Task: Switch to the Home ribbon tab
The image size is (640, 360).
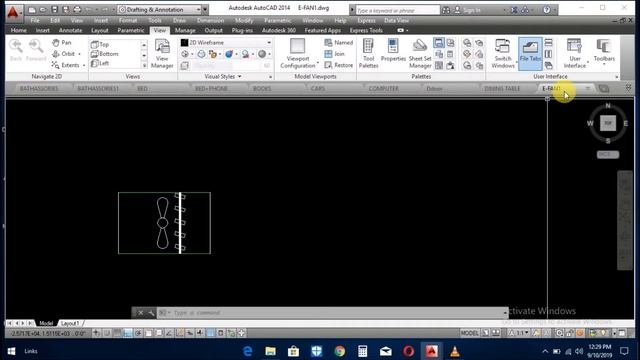Action: (19, 30)
